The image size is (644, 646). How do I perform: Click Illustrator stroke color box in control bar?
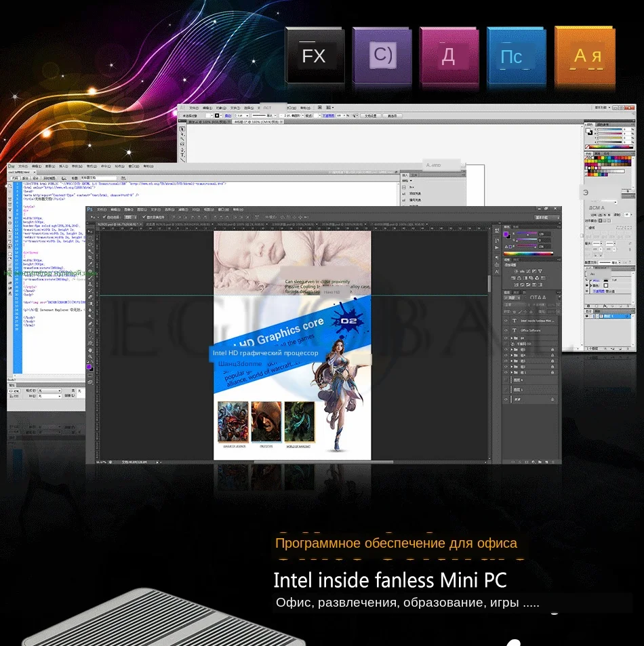pos(217,116)
